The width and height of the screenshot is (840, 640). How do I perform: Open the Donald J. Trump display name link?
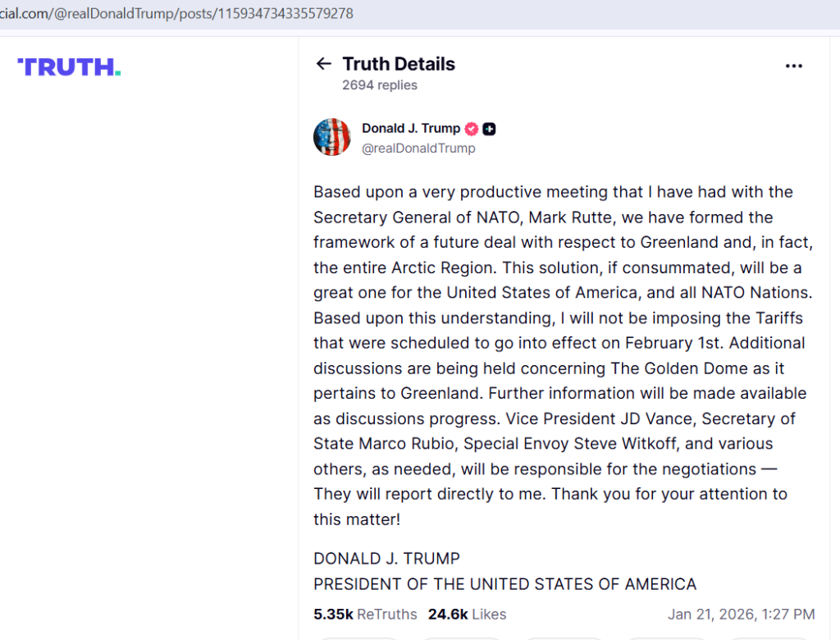[x=411, y=128]
